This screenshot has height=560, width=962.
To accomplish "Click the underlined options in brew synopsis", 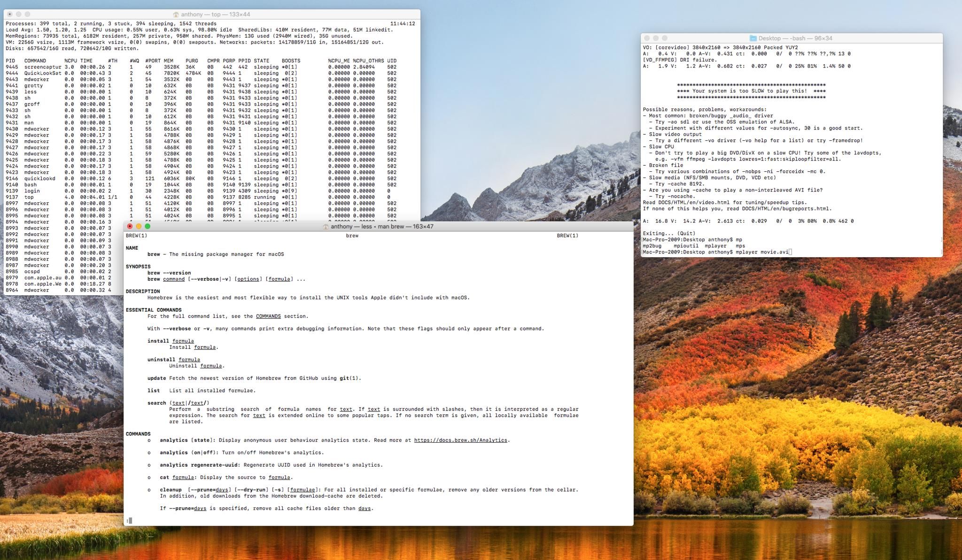I will pos(248,279).
